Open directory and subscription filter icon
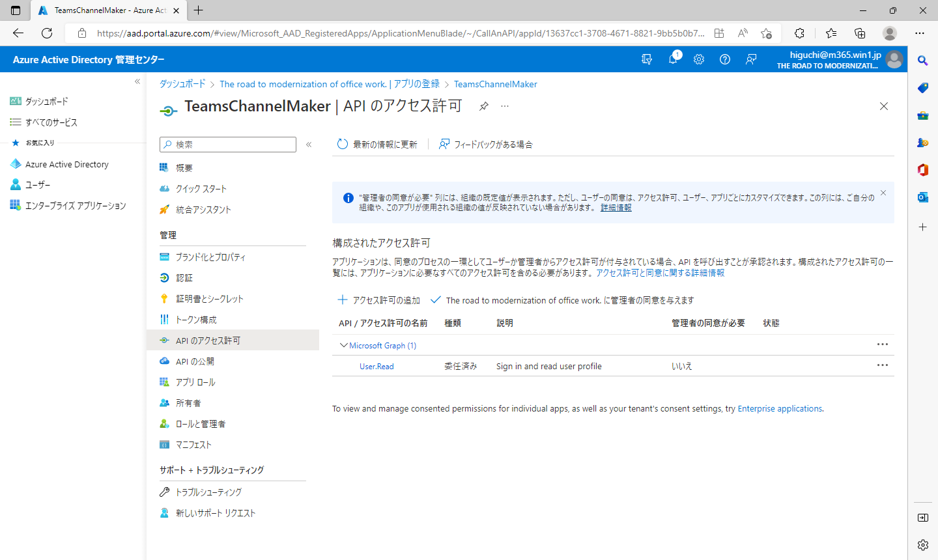938x560 pixels. (x=647, y=59)
